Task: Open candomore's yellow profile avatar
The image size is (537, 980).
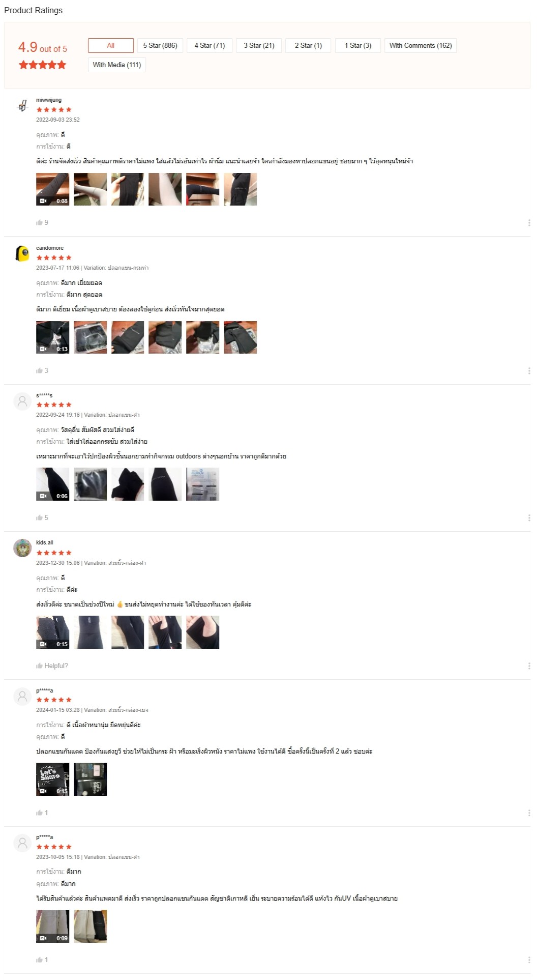Action: 22,253
